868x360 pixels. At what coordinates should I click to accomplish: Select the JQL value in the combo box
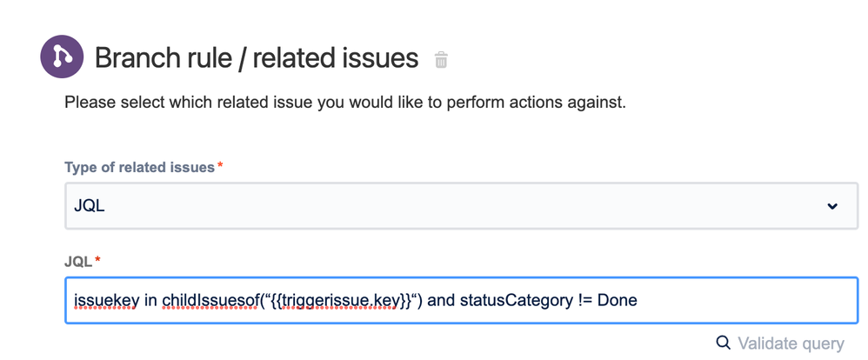pyautogui.click(x=89, y=206)
